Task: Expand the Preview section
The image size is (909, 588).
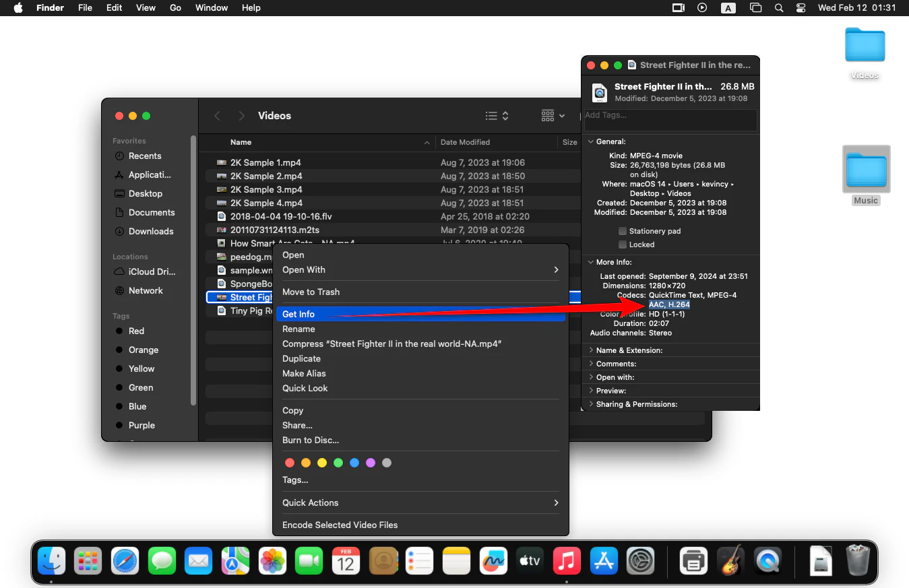Action: point(591,391)
